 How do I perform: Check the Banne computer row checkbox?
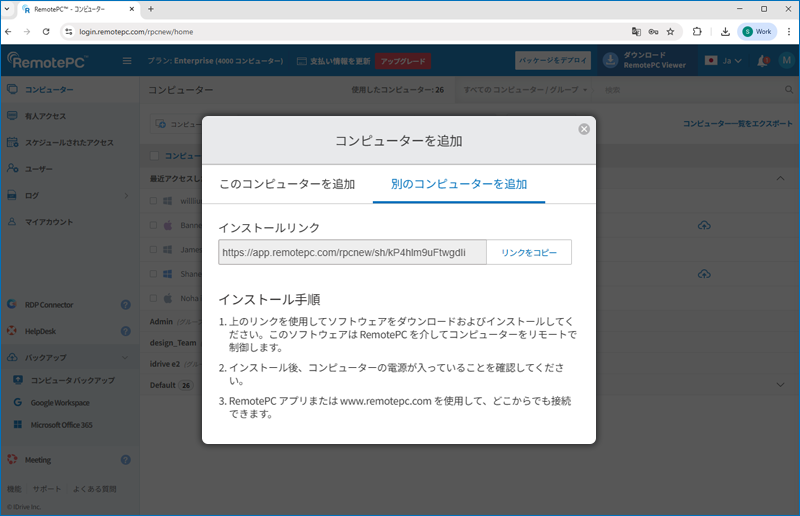pyautogui.click(x=153, y=225)
